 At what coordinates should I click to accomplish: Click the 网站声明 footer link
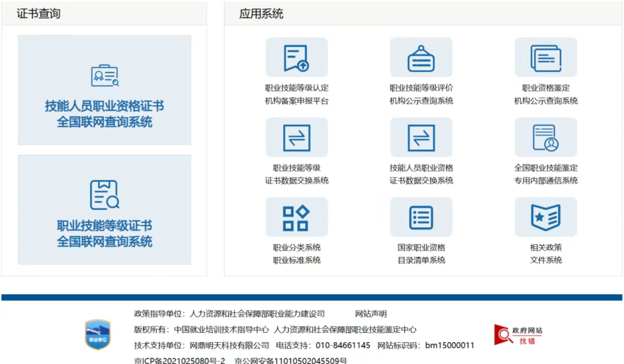click(371, 314)
